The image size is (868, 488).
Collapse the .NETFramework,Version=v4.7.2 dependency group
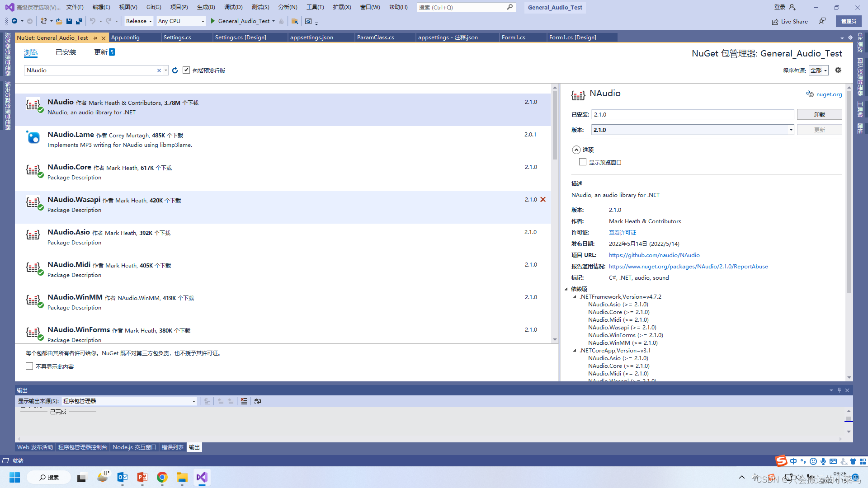point(574,297)
